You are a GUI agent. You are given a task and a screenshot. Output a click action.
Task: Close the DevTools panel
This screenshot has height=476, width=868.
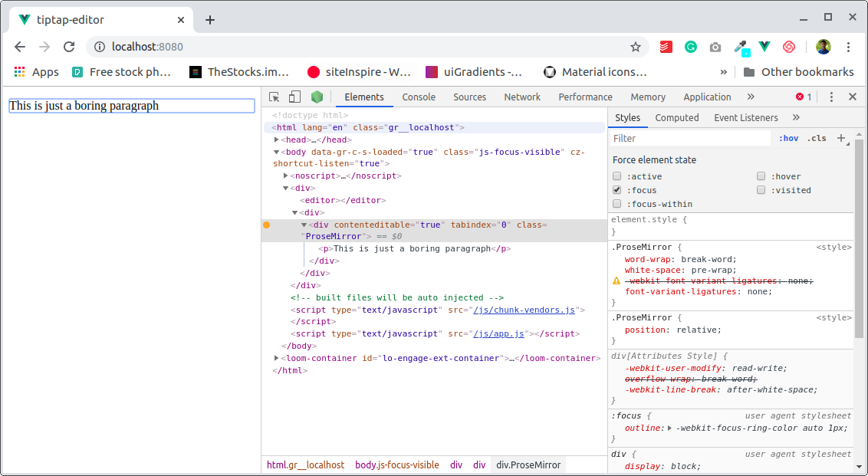coord(853,97)
